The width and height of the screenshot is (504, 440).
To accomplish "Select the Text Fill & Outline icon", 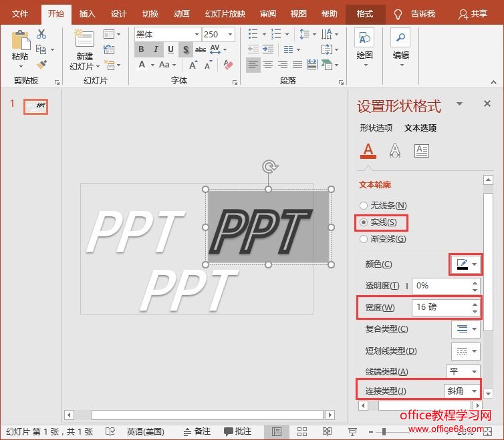I will [x=368, y=151].
